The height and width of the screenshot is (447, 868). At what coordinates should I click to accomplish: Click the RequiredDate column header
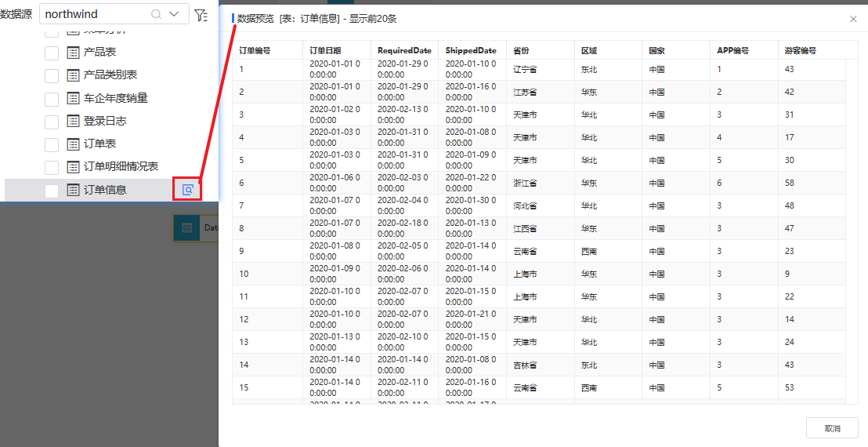pyautogui.click(x=405, y=50)
